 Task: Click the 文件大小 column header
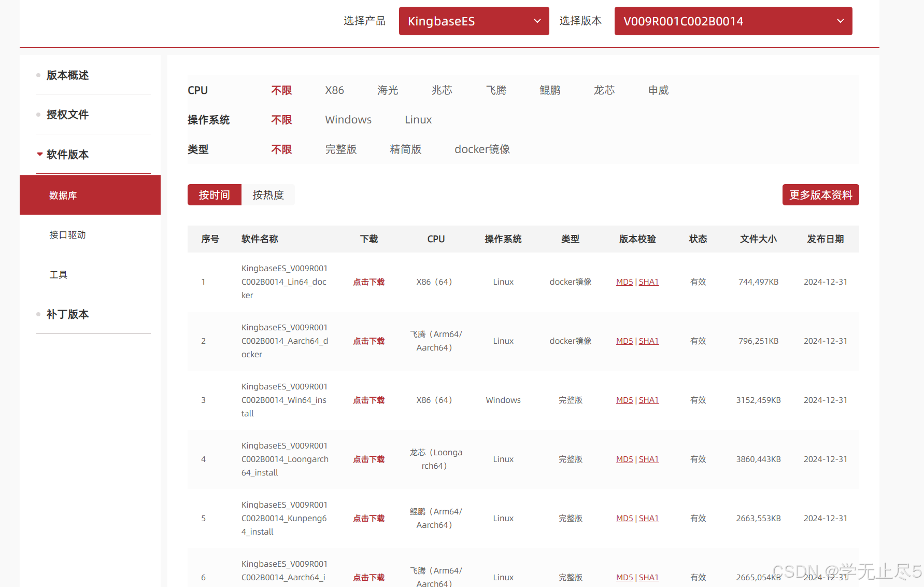pos(758,239)
